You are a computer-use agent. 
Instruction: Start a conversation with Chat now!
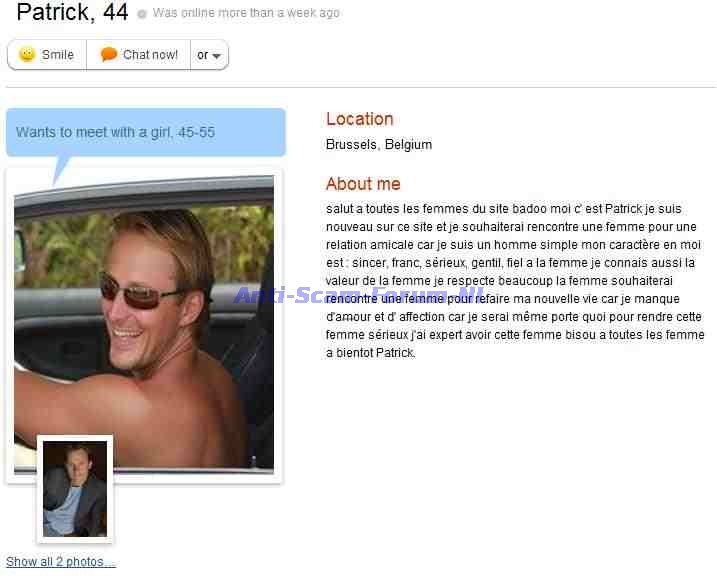[x=139, y=55]
